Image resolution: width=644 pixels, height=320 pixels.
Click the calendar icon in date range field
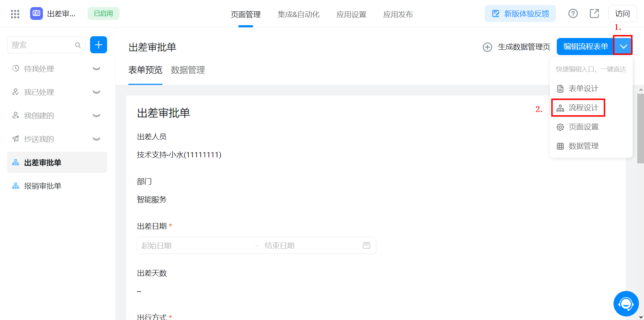point(366,245)
